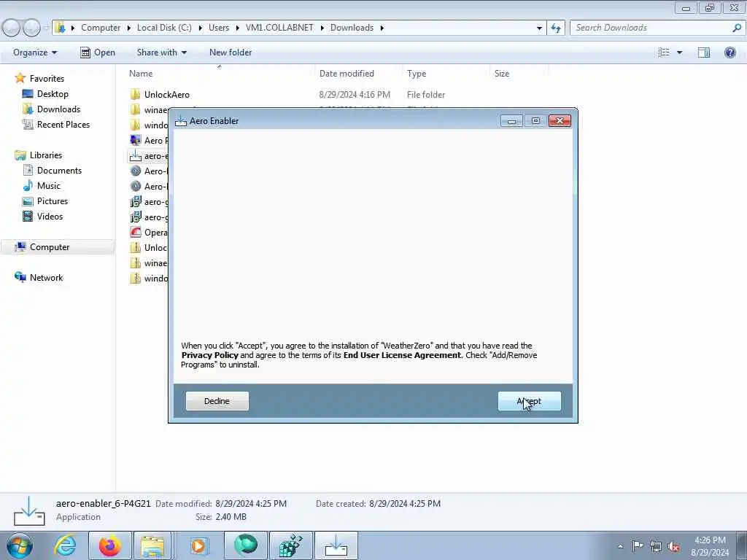Viewport: 747px width, 560px height.
Task: Expand arrow after Computer in breadcrumb
Action: click(x=128, y=28)
